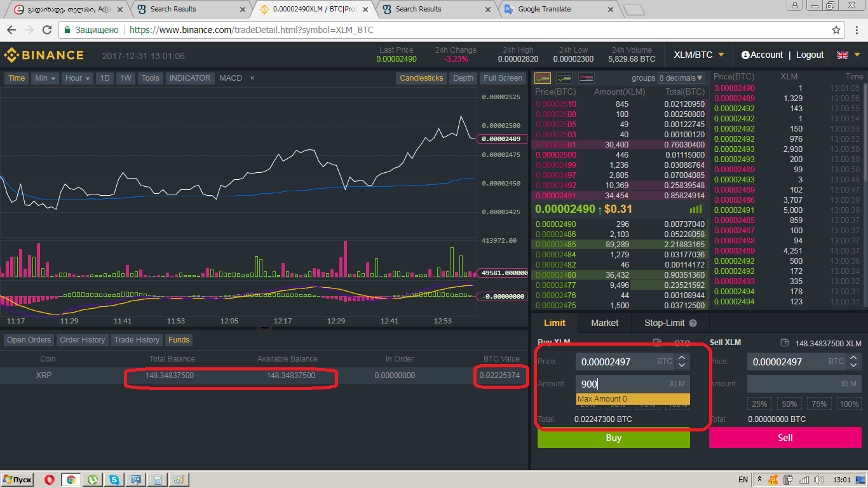Show combined buy and sell order book view

tap(543, 78)
